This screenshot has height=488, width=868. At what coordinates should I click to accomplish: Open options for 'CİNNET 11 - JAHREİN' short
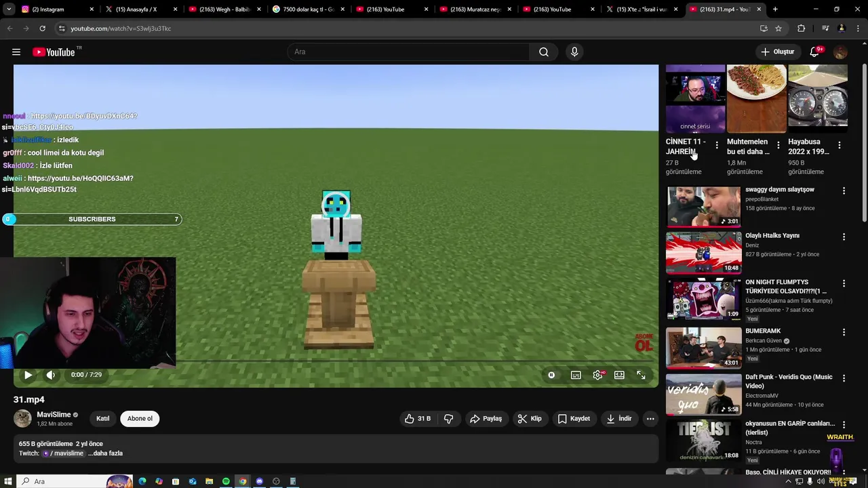tap(717, 145)
